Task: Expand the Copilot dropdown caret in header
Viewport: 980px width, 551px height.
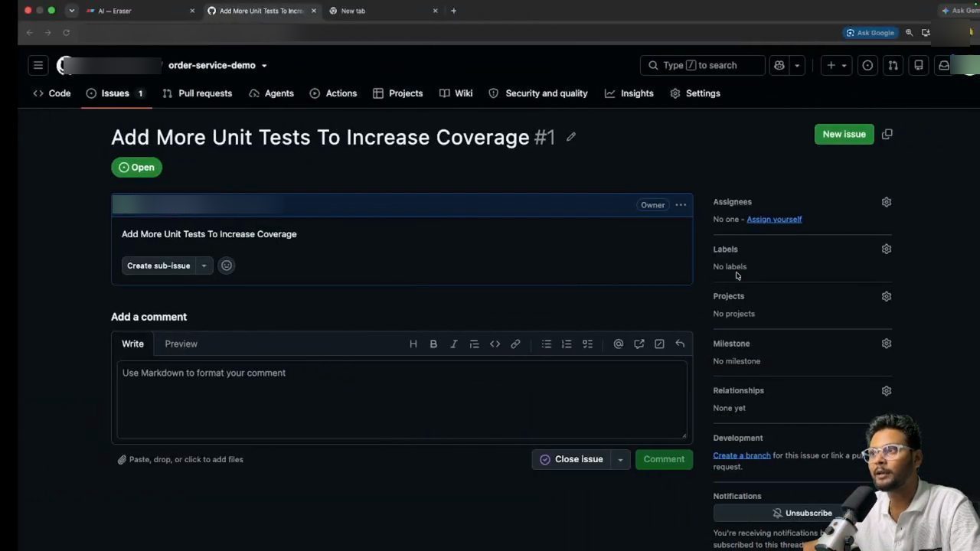Action: click(x=797, y=66)
